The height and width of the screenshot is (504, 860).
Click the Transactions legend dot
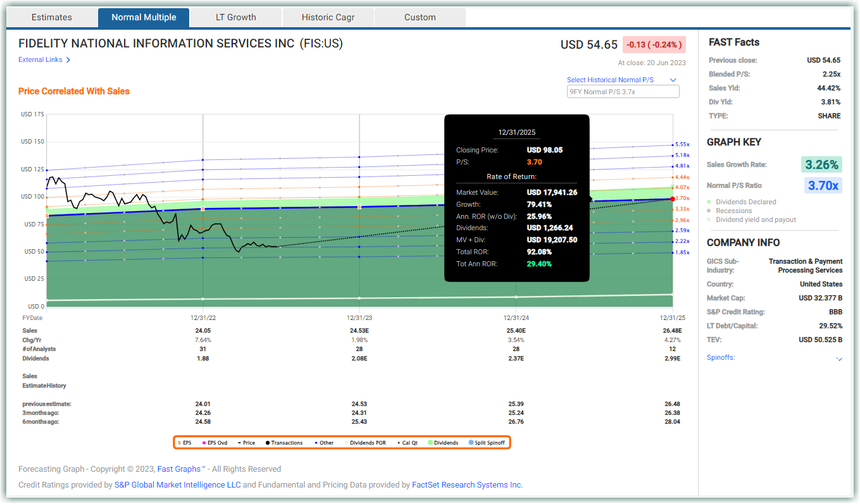268,443
